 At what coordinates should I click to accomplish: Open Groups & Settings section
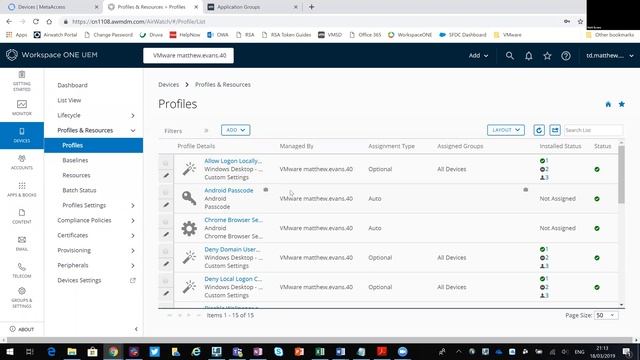coord(22,297)
